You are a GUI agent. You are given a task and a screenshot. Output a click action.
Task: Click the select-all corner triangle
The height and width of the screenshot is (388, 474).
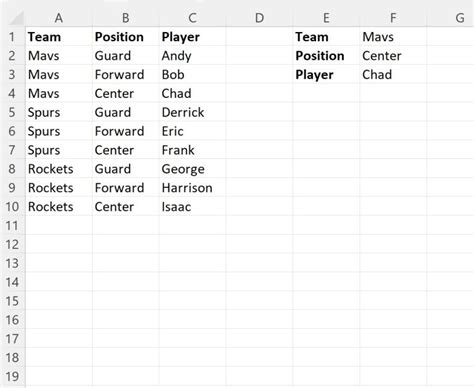[x=17, y=18]
